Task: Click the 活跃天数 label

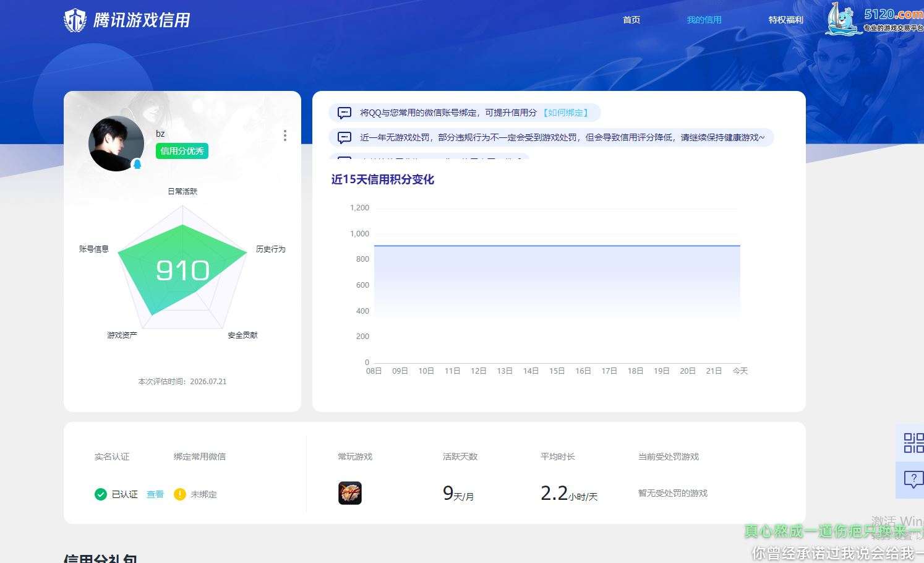Action: [x=460, y=457]
